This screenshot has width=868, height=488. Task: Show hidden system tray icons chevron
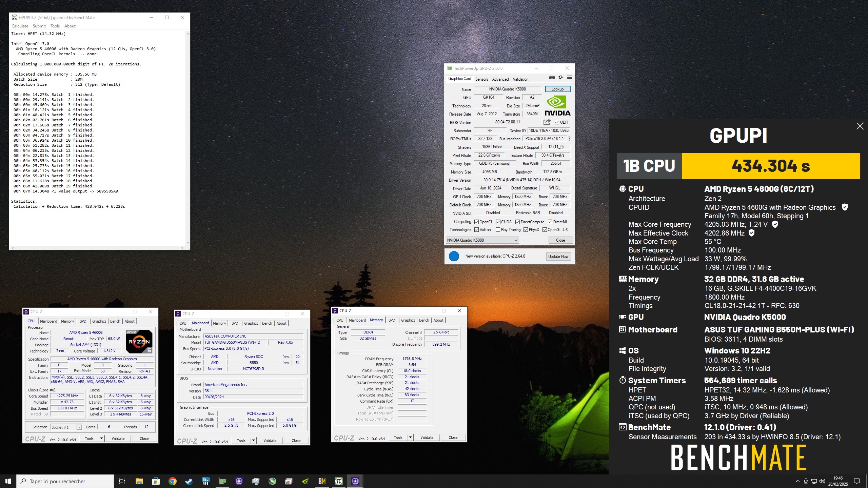797,481
